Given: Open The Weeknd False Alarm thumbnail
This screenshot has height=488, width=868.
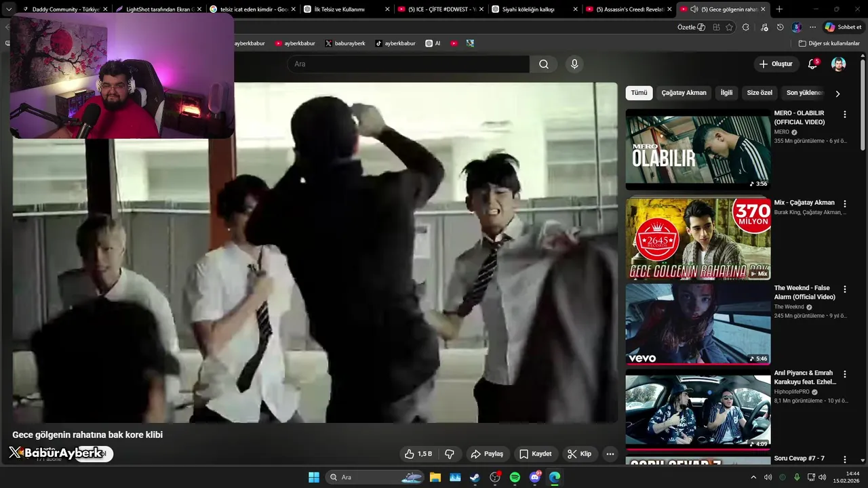Looking at the screenshot, I should coord(698,324).
